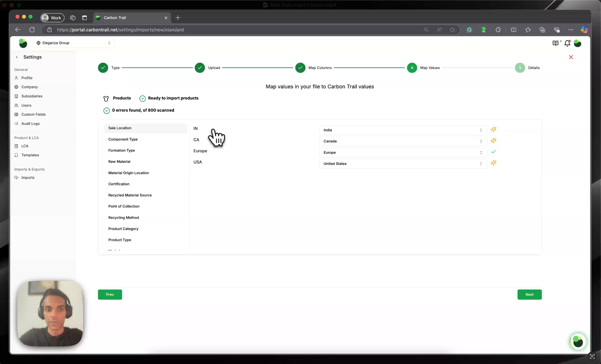Open browser extensions puzzle icon
Screen dimensions: 601x364
pyautogui.click(x=498, y=30)
